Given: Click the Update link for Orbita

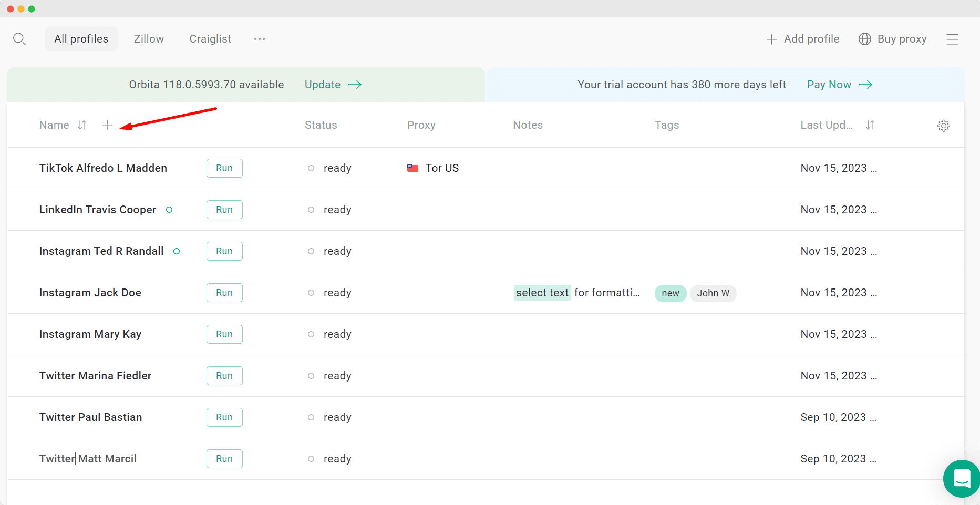Looking at the screenshot, I should [323, 85].
